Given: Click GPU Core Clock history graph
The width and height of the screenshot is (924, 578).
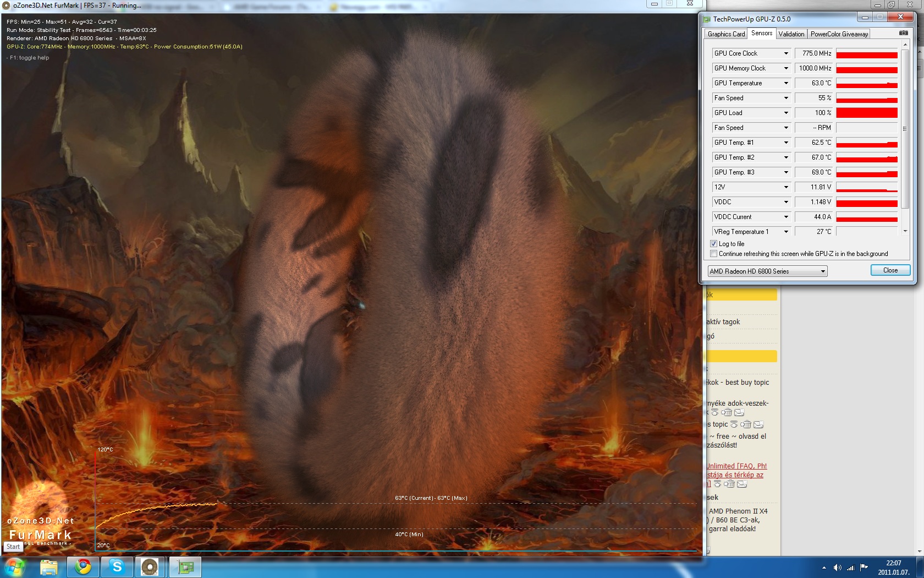Looking at the screenshot, I should [x=867, y=53].
